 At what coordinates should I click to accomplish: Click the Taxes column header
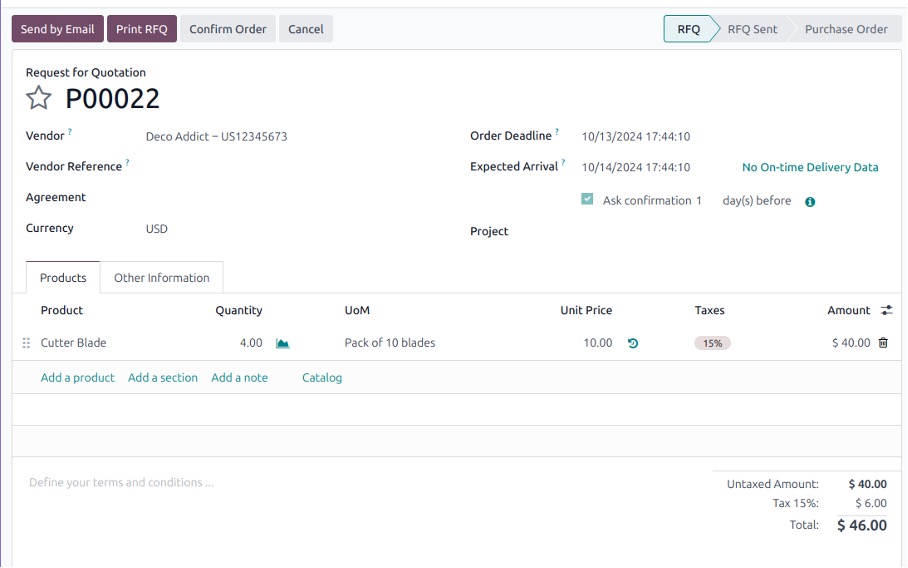709,310
